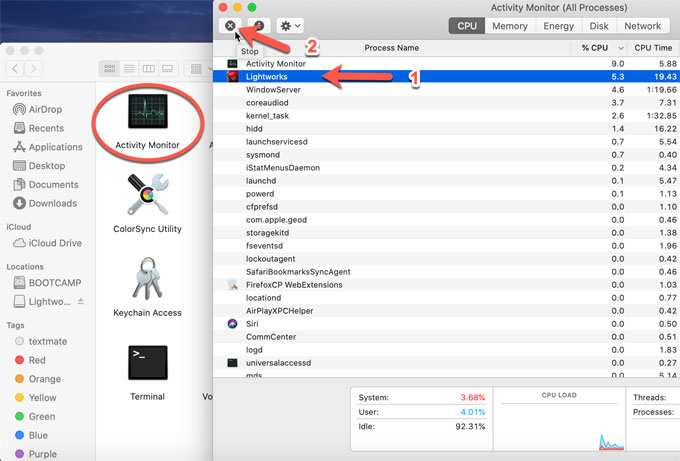Open AirDrop in Finder sidebar
680x461 pixels.
click(46, 111)
